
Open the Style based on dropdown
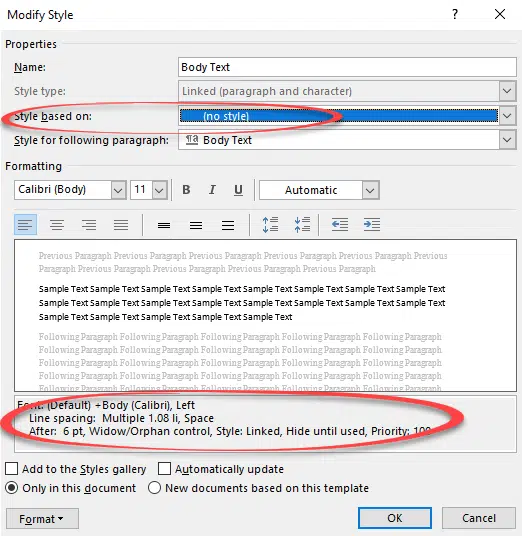[x=507, y=116]
